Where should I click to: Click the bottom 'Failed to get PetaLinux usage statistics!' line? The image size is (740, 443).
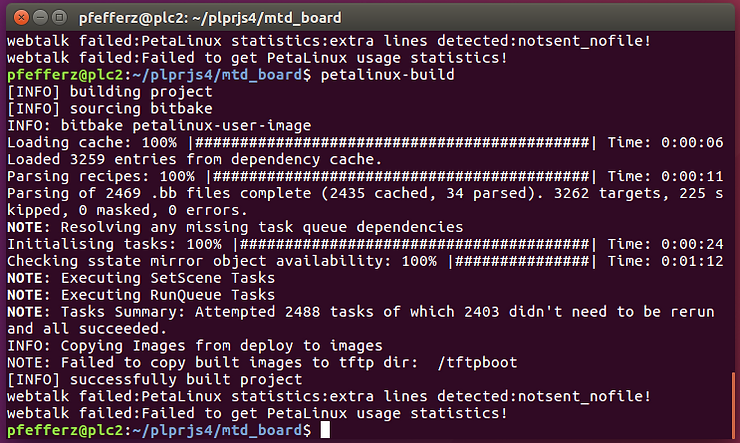[x=257, y=413]
